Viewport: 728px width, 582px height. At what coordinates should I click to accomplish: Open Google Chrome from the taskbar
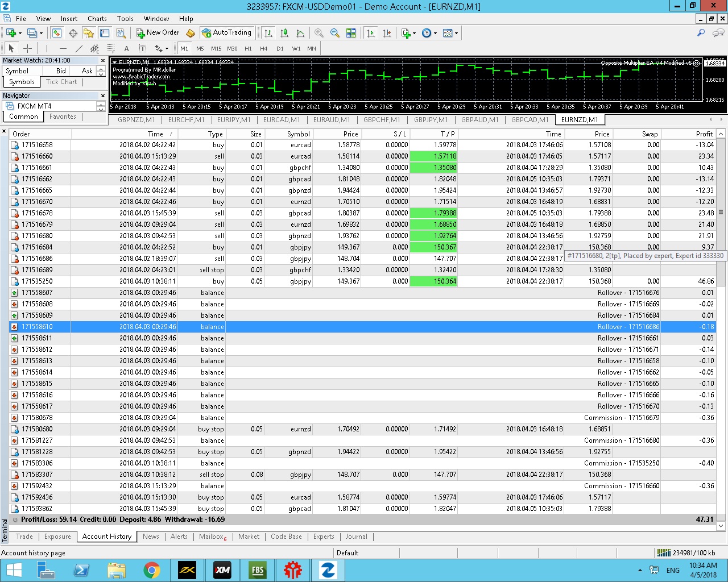pos(151,570)
